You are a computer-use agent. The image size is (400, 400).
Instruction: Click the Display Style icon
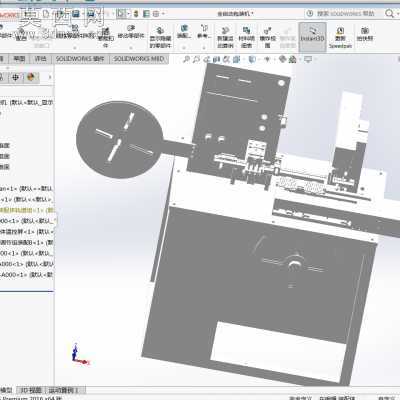point(252,59)
